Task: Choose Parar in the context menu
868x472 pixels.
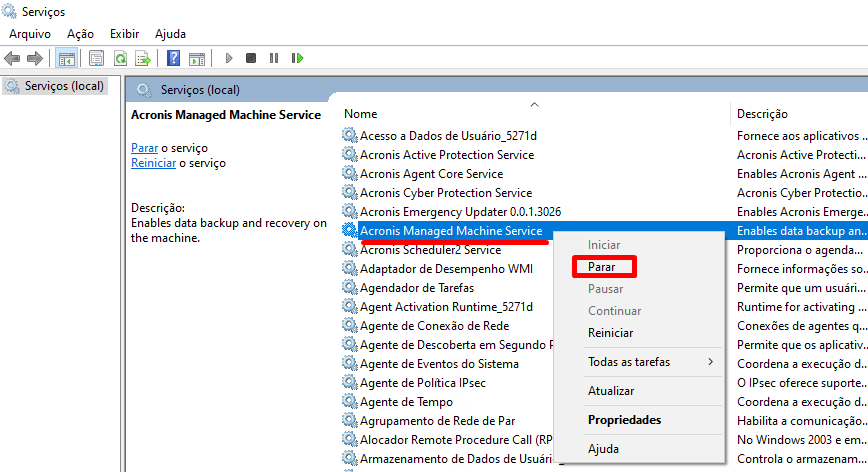Action: tap(602, 267)
